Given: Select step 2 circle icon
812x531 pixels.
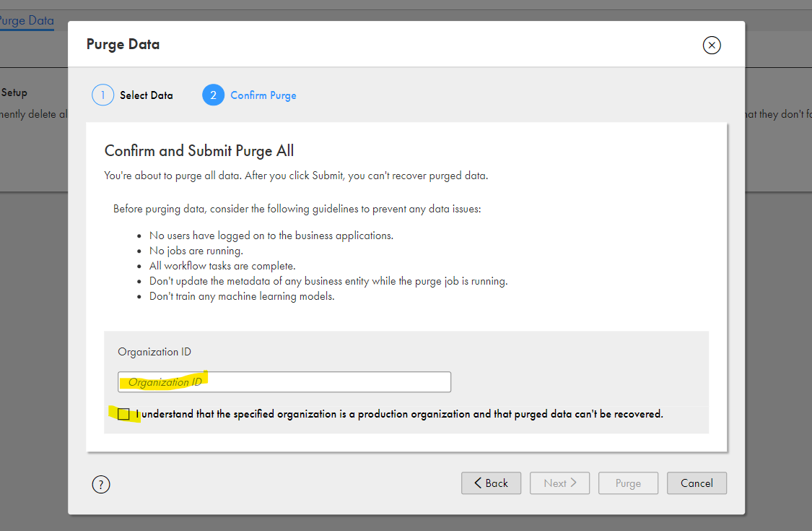Looking at the screenshot, I should click(x=213, y=95).
